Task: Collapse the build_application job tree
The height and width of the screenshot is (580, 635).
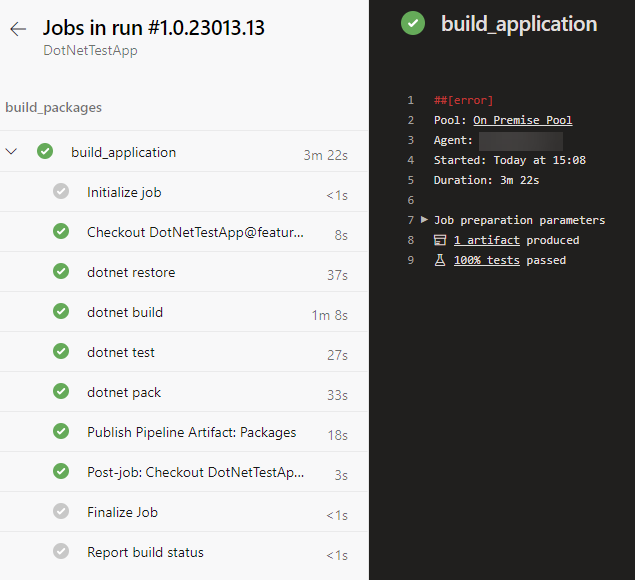Action: (12, 152)
